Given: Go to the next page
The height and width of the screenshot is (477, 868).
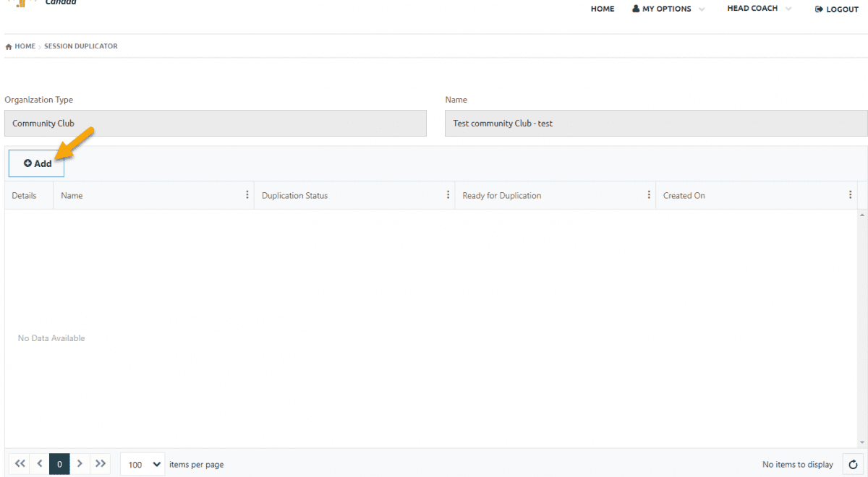Looking at the screenshot, I should click(x=80, y=464).
